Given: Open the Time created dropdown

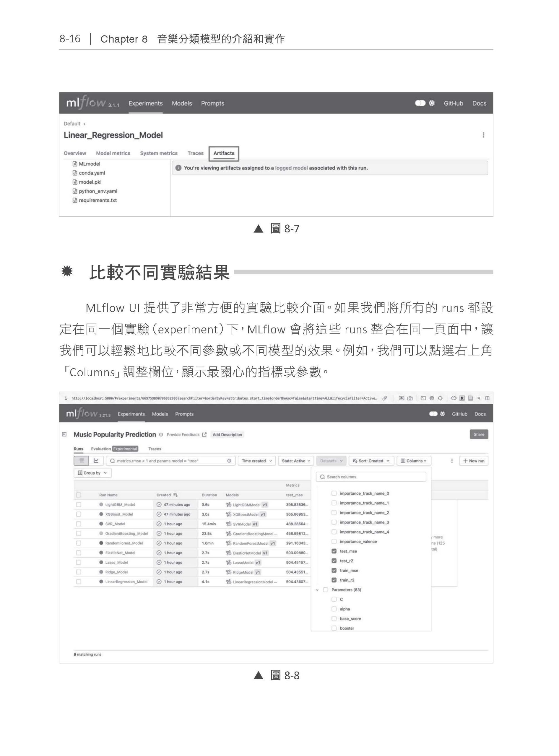Looking at the screenshot, I should click(256, 461).
